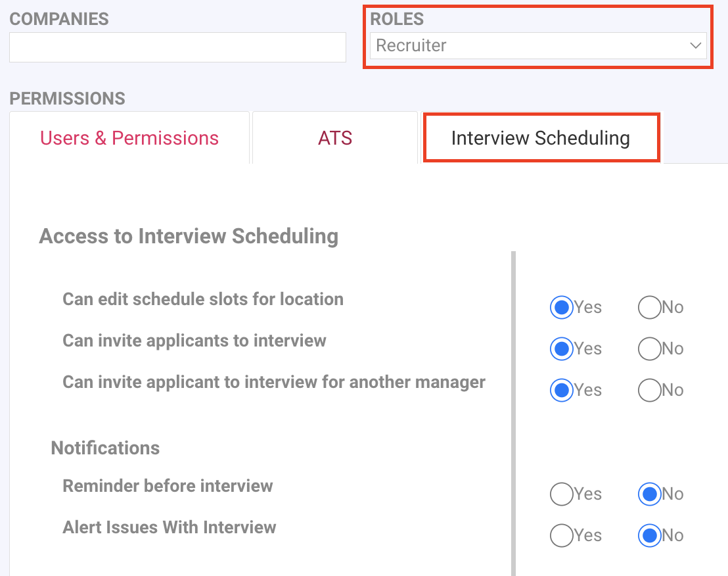Turn on 'Alert Issues With Interview' via Yes
Viewport: 728px width, 576px height.
(x=561, y=535)
